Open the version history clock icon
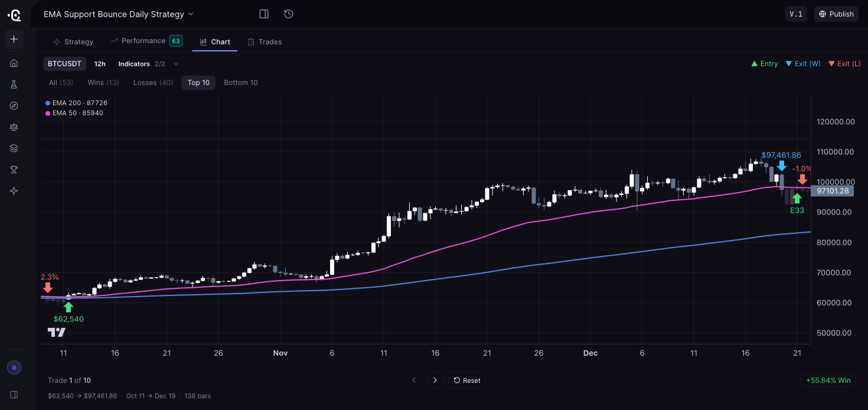868x410 pixels. (289, 14)
